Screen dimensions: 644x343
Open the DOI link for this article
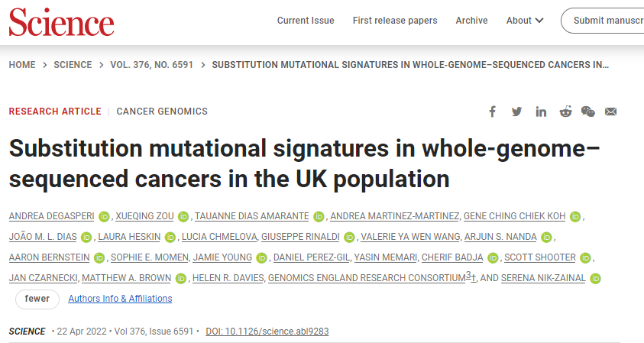(267, 331)
